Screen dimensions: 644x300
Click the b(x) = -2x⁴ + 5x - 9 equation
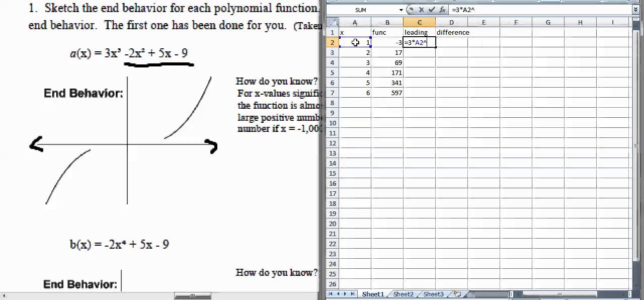(119, 245)
